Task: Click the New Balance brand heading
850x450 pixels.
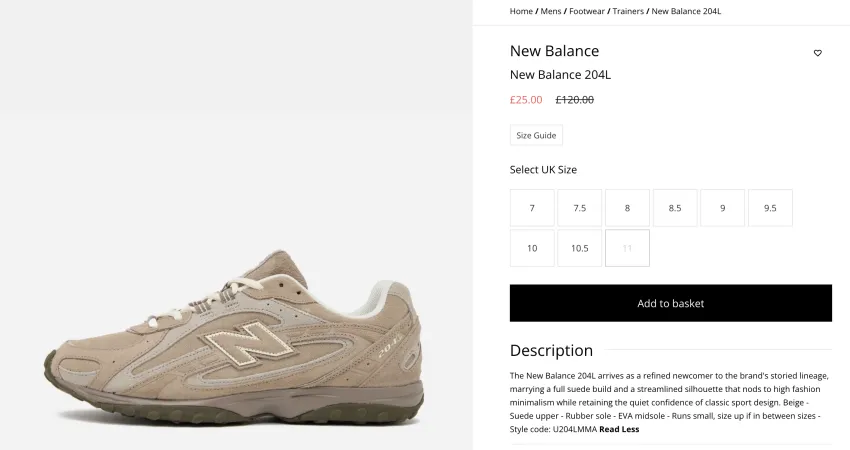Action: (x=554, y=50)
